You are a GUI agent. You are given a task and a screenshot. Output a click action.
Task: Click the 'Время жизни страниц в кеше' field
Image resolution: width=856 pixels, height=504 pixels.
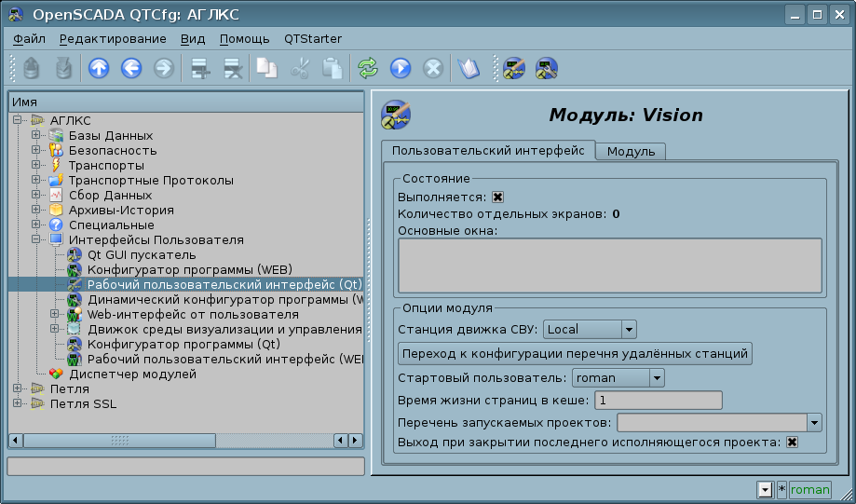pos(658,401)
